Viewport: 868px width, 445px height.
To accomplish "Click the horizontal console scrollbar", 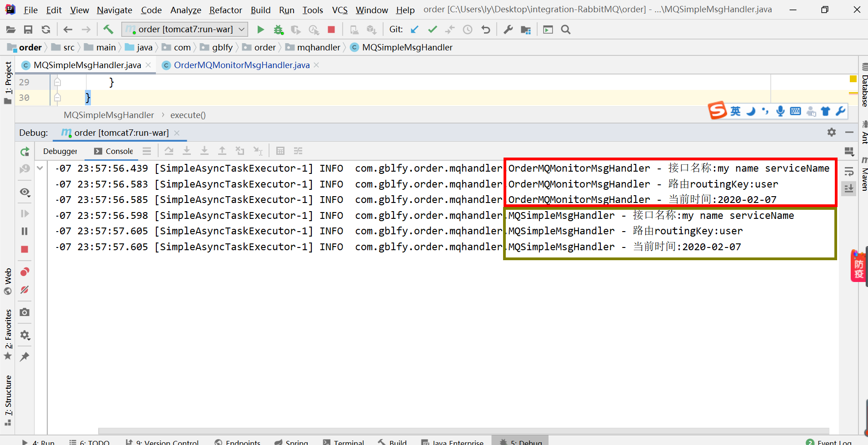I will (464, 431).
